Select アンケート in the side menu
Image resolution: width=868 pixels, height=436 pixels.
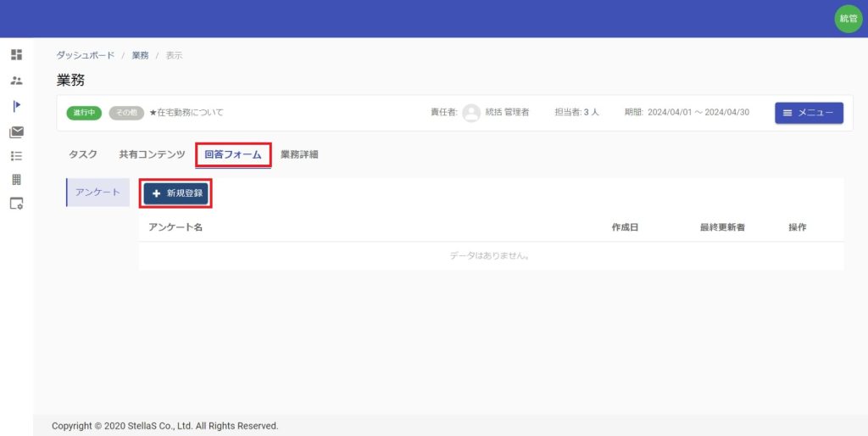(x=97, y=193)
